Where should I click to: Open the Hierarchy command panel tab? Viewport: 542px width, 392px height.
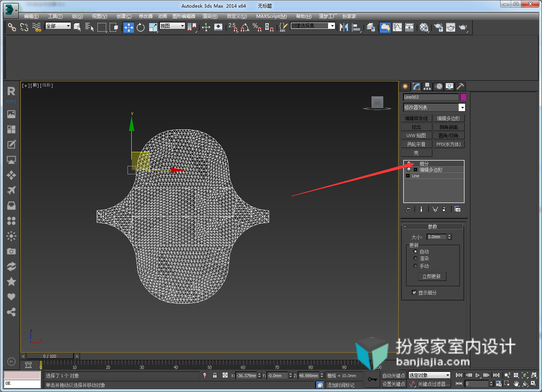pos(427,86)
